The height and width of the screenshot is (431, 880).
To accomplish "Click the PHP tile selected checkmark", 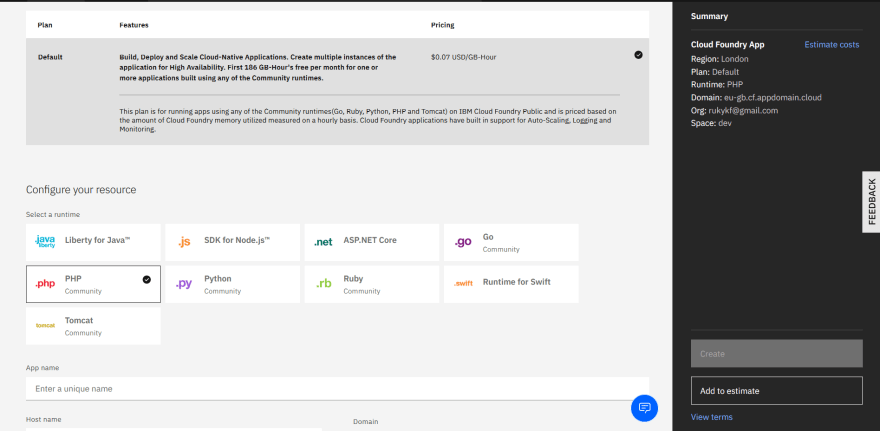I will [146, 279].
